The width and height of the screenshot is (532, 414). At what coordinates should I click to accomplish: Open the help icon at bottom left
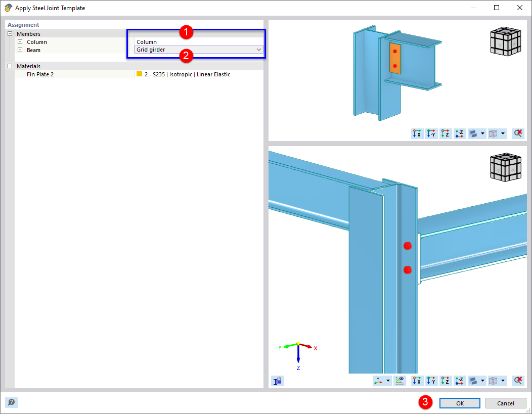[x=11, y=402]
